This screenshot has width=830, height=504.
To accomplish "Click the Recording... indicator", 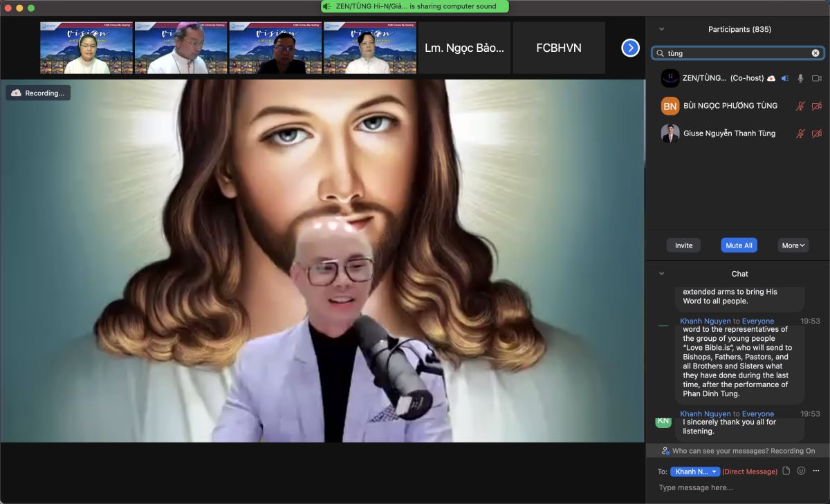I will (38, 93).
